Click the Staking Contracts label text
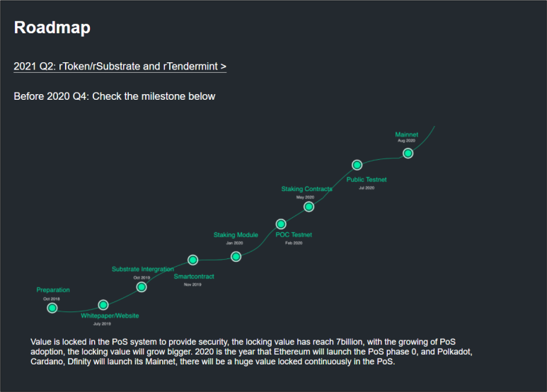 click(x=306, y=190)
